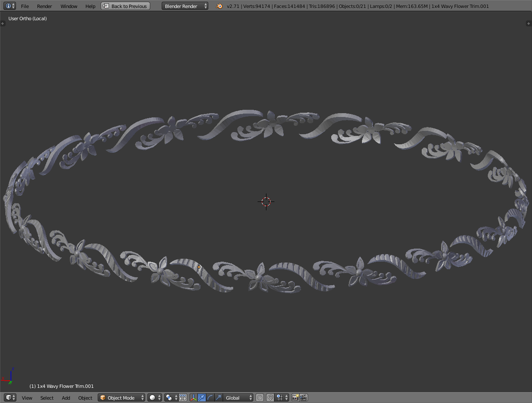
Task: Click the v2.71 version text
Action: click(233, 6)
